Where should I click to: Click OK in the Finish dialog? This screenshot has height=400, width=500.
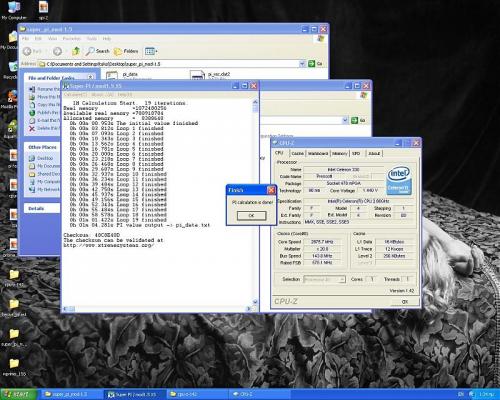[251, 216]
